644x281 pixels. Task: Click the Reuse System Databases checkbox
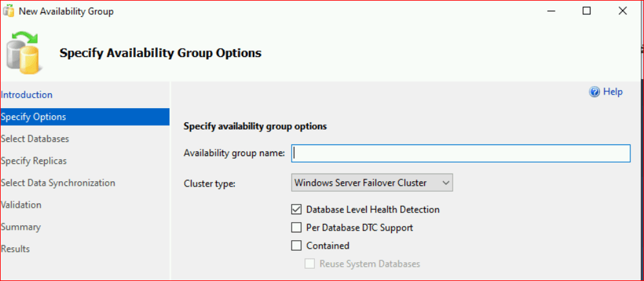310,264
